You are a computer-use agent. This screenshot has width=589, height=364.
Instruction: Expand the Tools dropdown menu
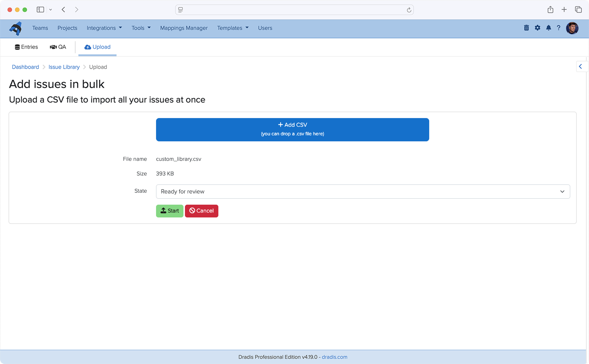coord(141,28)
